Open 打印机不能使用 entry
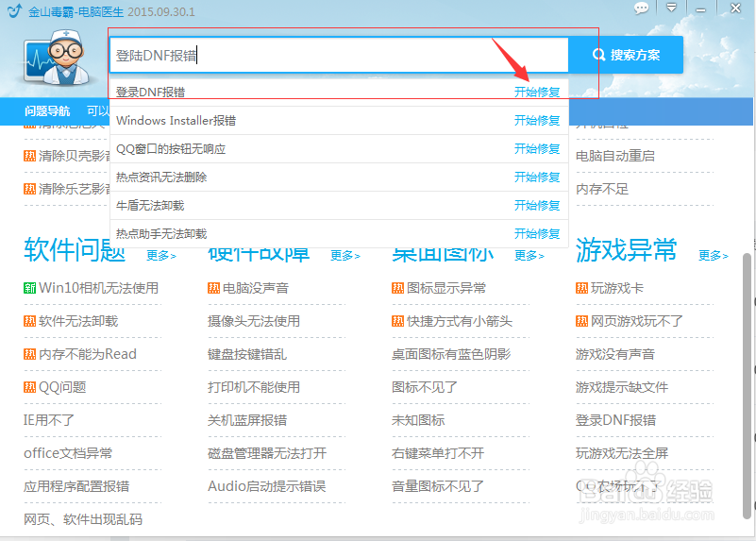The image size is (756, 541). tap(254, 387)
